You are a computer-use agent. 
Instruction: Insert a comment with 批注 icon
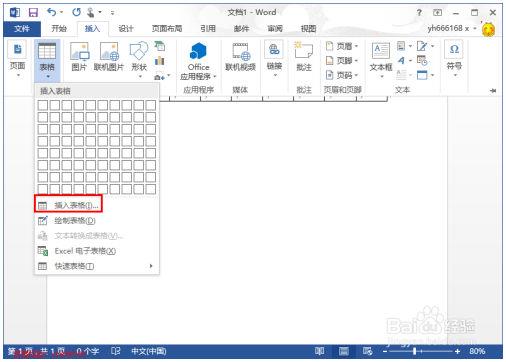[x=304, y=57]
